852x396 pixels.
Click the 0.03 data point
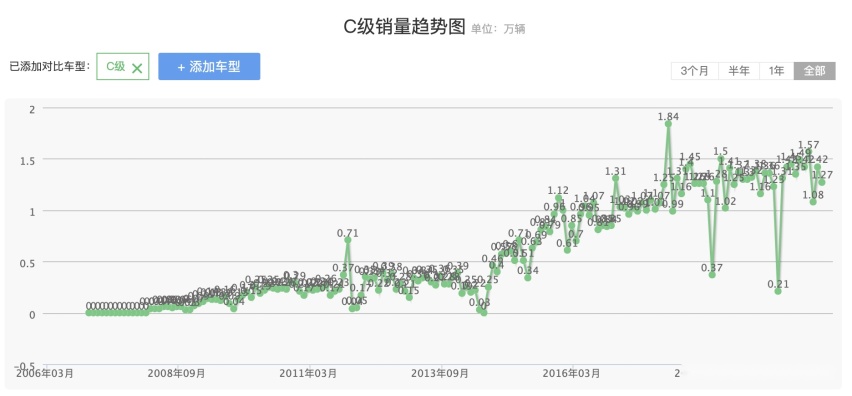(x=479, y=310)
